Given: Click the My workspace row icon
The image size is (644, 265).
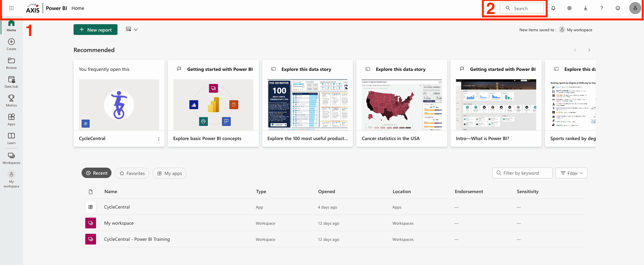Looking at the screenshot, I should [x=91, y=223].
